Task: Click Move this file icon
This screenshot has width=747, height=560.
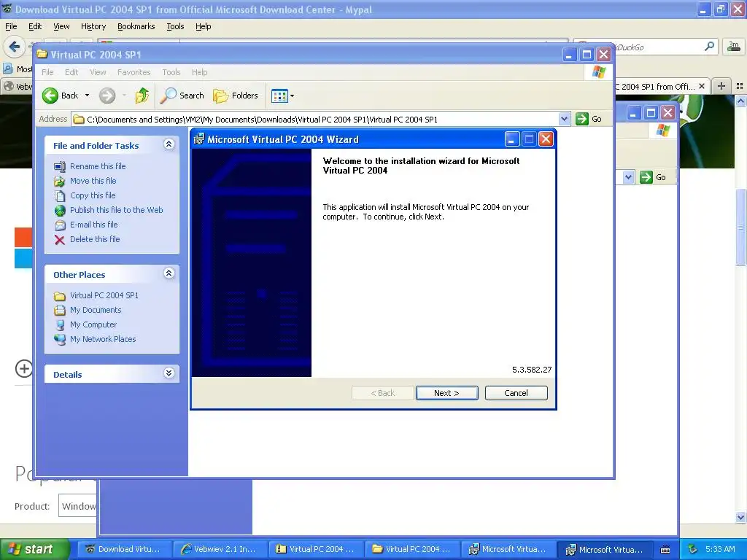Action: tap(60, 181)
